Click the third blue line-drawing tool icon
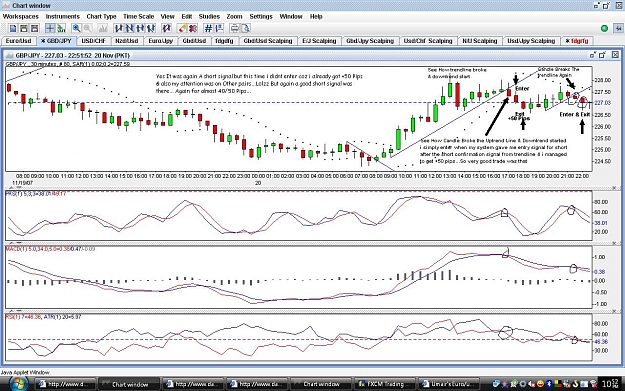This screenshot has width=625, height=391. 140,28
